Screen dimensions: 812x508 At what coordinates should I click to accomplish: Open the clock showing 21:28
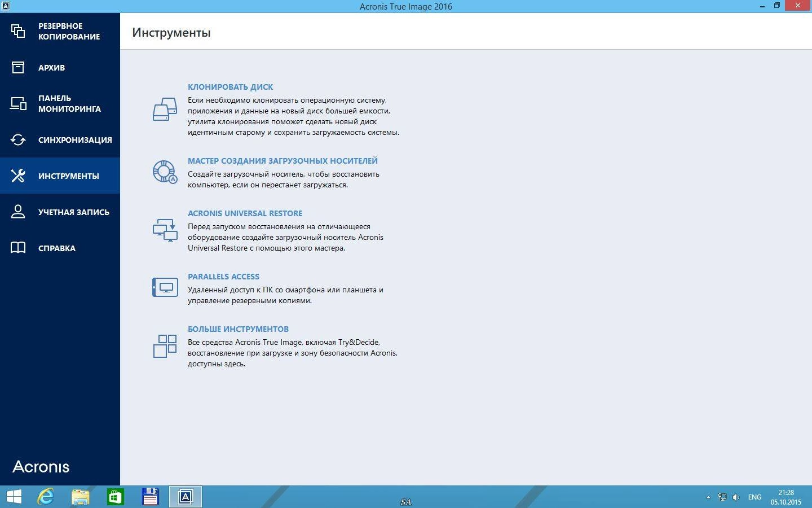pos(786,497)
